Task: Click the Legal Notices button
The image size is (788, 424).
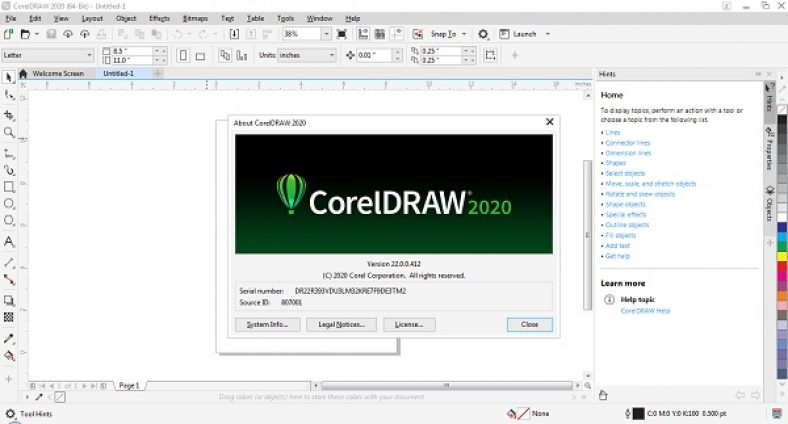Action: (341, 325)
